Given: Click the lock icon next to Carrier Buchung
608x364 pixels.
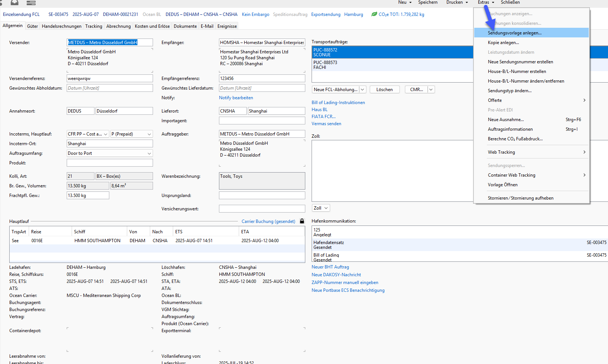Looking at the screenshot, I should (302, 221).
